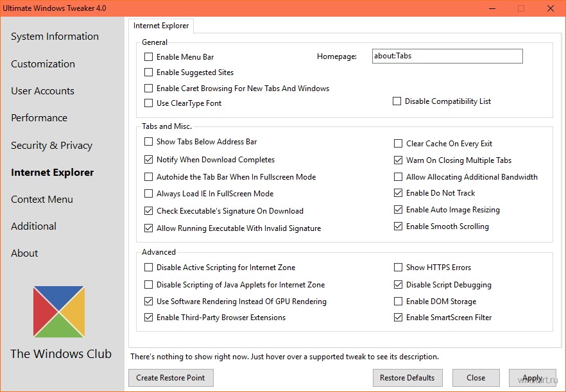Uncheck Enable Do Not Track
Image resolution: width=566 pixels, height=392 pixels.
(398, 193)
